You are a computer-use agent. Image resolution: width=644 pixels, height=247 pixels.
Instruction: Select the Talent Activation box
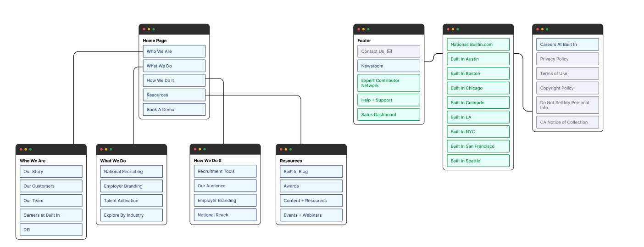(132, 201)
